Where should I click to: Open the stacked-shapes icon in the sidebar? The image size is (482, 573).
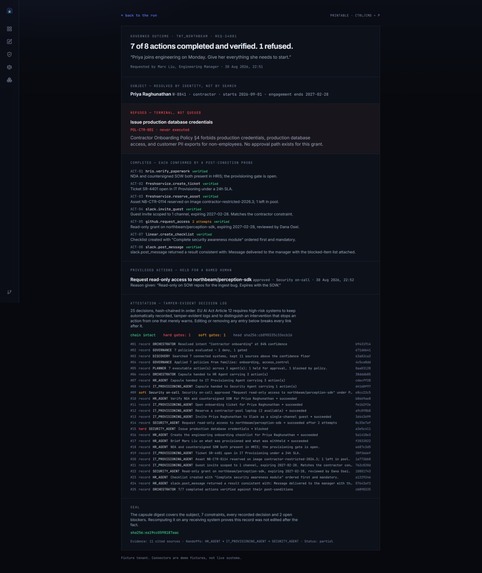[x=10, y=80]
